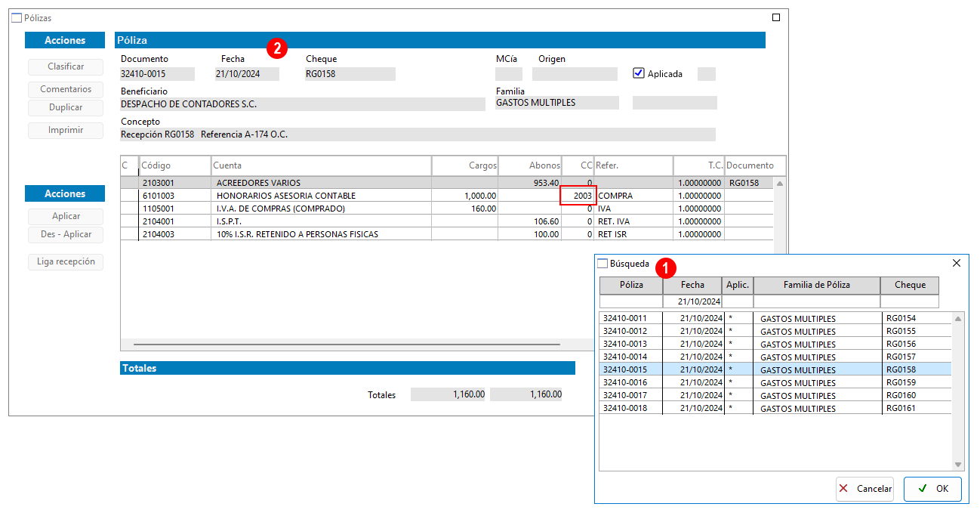Click the Aplicar button
This screenshot has width=980, height=513.
66,216
